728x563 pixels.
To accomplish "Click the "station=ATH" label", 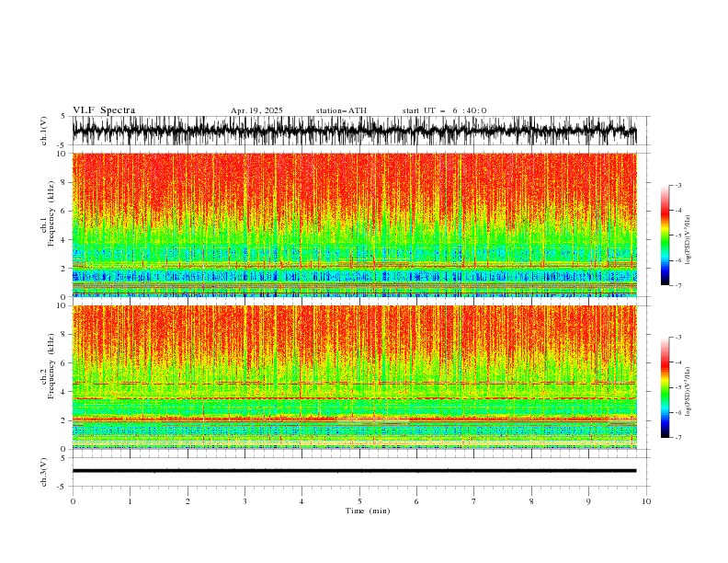I will coord(341,110).
